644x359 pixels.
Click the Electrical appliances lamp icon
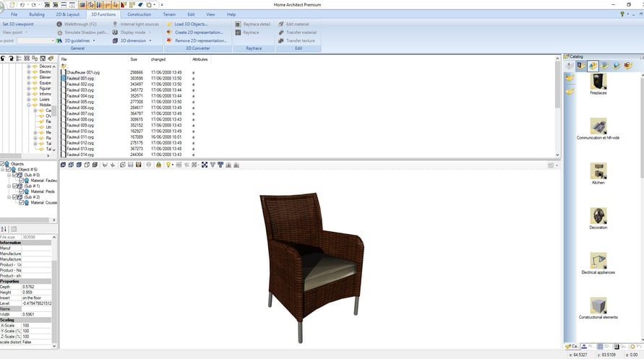pos(598,261)
